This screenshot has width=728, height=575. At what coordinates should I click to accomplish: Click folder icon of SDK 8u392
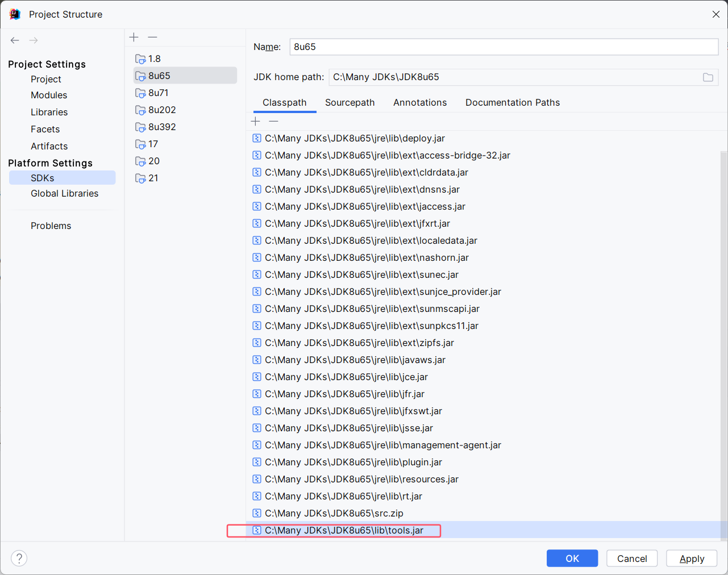click(x=140, y=127)
